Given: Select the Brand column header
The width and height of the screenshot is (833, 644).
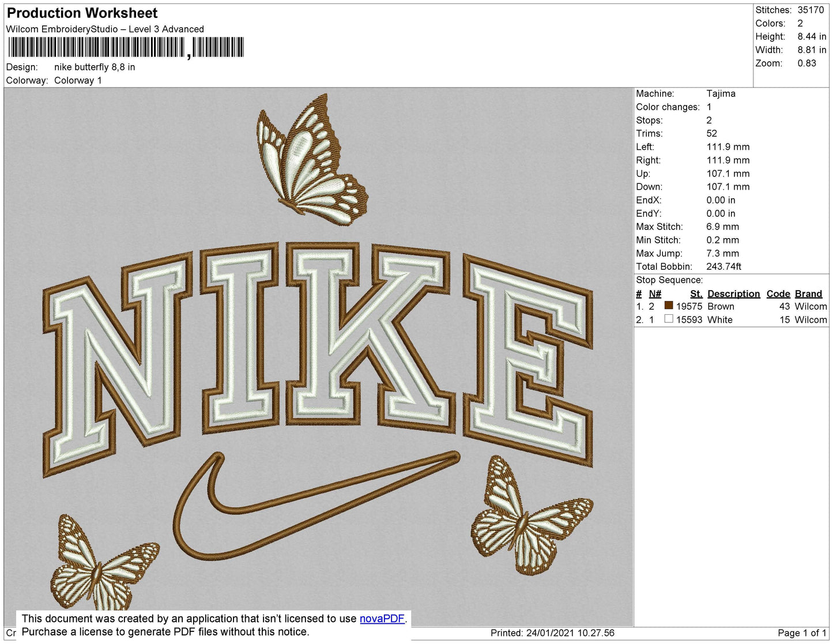Looking at the screenshot, I should point(808,294).
